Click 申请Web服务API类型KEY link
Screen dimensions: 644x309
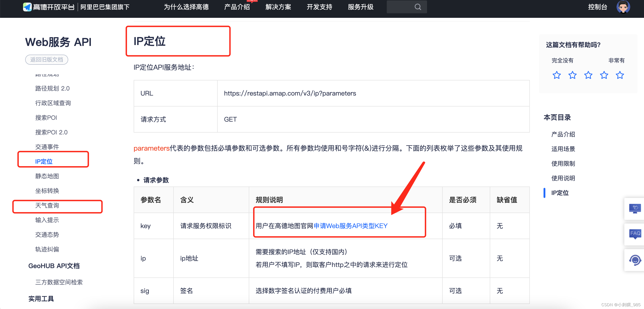coord(351,226)
